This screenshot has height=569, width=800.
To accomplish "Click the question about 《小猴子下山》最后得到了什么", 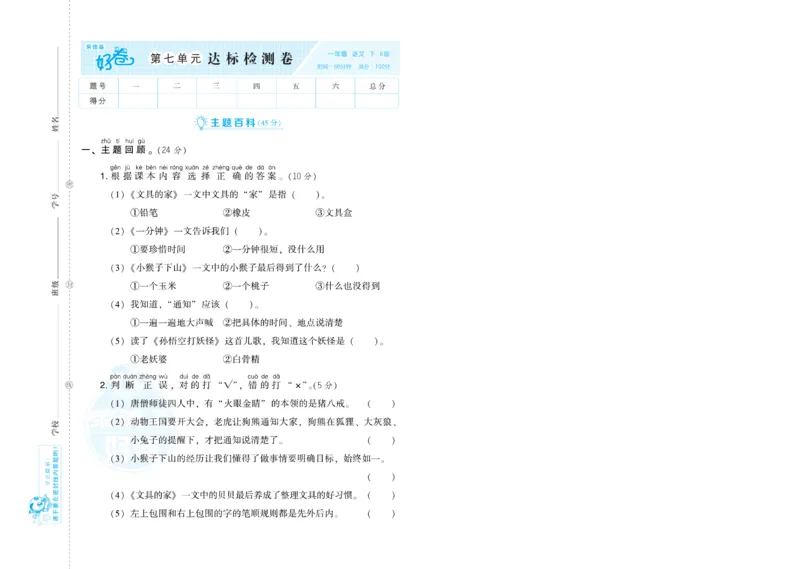I will click(x=235, y=268).
